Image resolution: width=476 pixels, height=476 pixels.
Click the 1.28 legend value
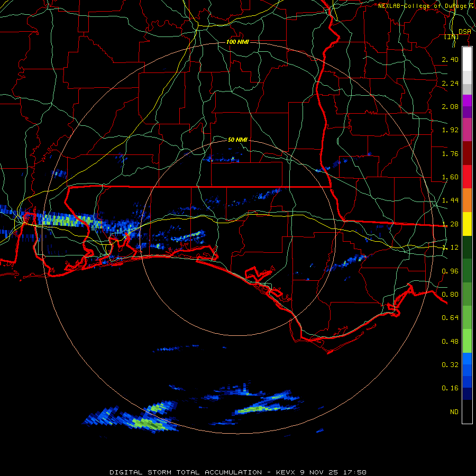click(450, 224)
